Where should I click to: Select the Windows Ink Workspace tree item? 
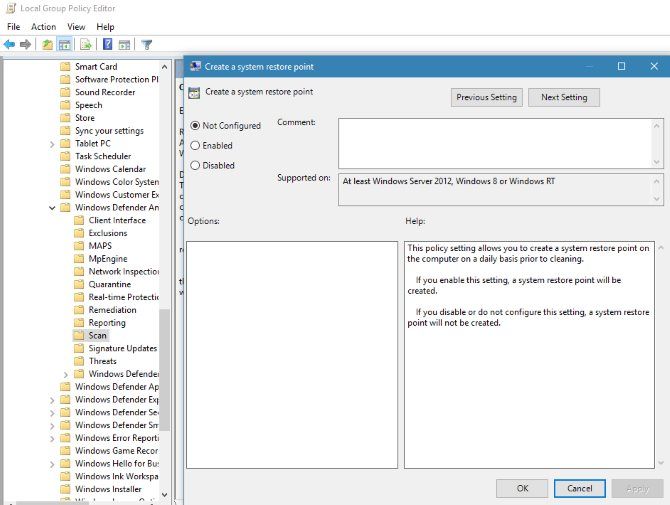(117, 476)
